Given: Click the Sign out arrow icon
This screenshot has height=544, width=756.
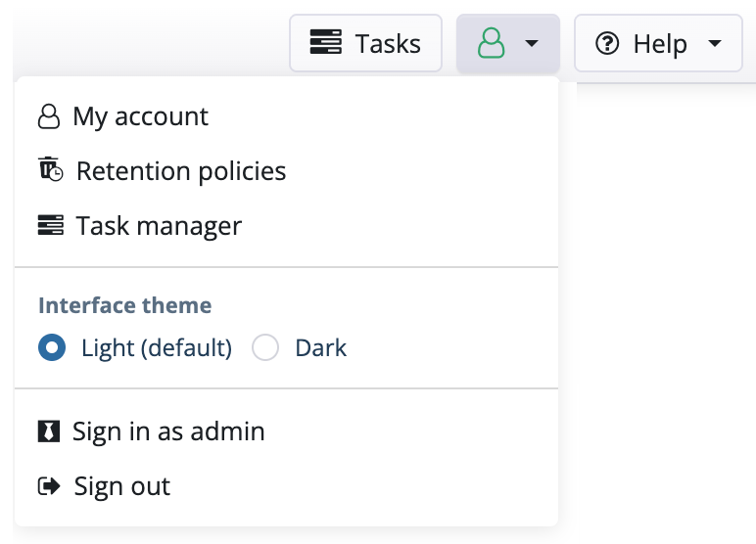Looking at the screenshot, I should tap(49, 485).
